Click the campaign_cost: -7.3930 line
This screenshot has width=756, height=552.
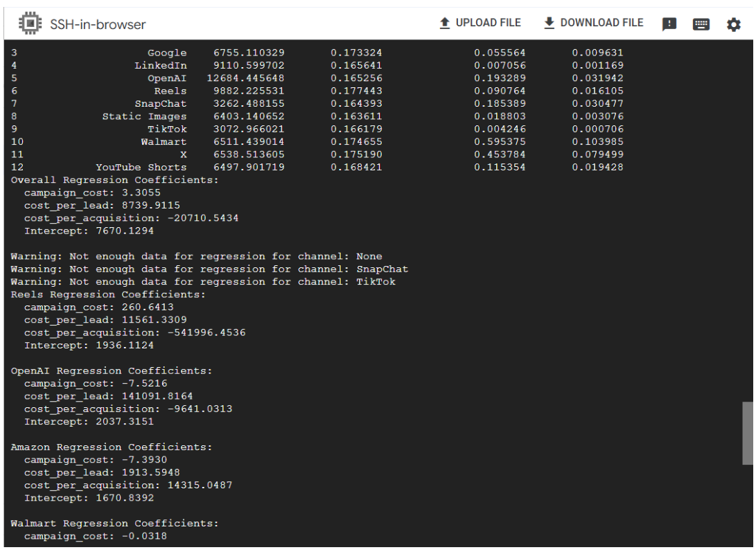[x=96, y=460]
